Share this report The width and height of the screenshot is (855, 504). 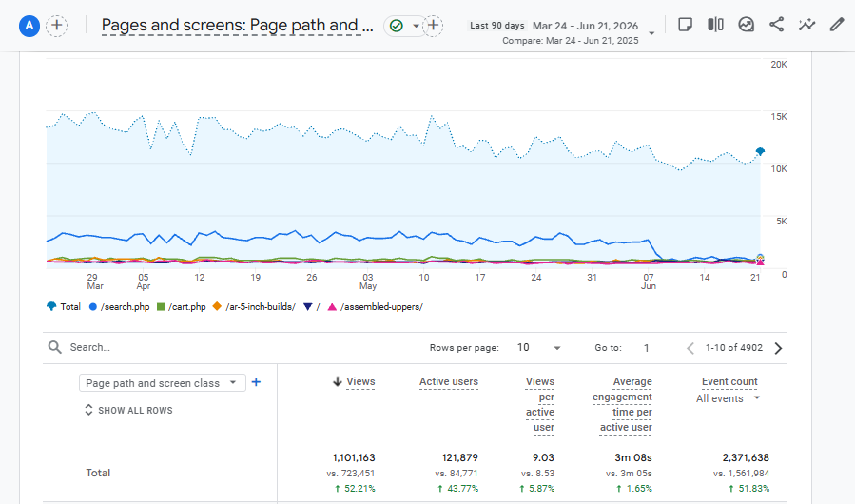pyautogui.click(x=776, y=25)
